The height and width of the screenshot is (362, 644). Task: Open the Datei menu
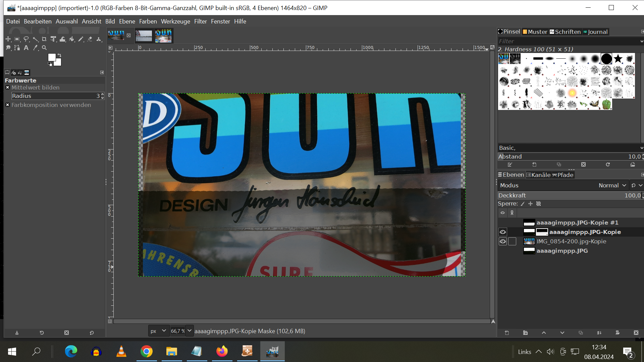pyautogui.click(x=13, y=21)
